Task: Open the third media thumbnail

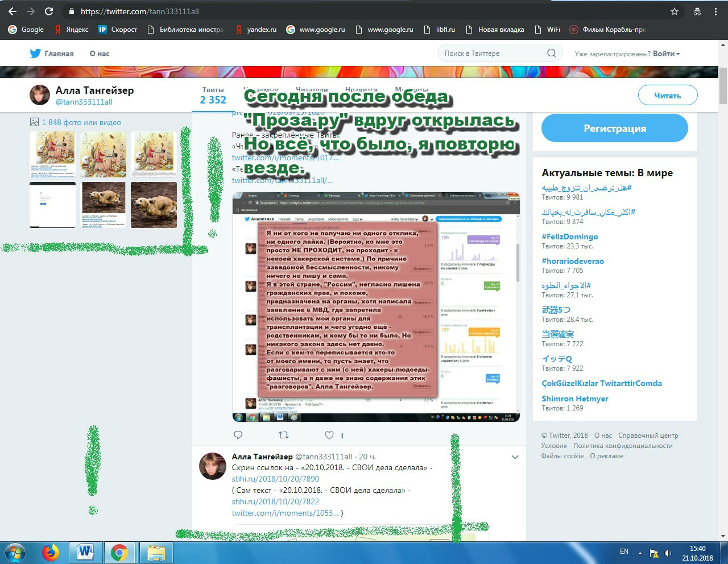Action: click(x=154, y=154)
